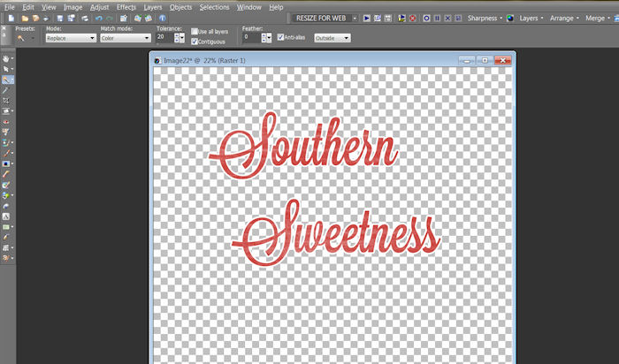The width and height of the screenshot is (619, 364).
Task: Open the Mode dropdown set to Replace
Action: pos(71,39)
